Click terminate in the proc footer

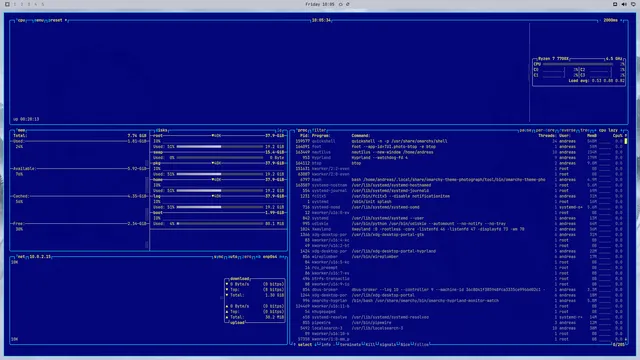pos(350,344)
